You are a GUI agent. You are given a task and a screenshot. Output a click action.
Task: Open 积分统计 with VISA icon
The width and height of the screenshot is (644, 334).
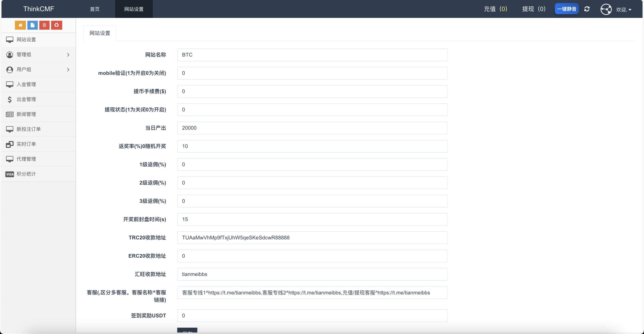point(26,174)
